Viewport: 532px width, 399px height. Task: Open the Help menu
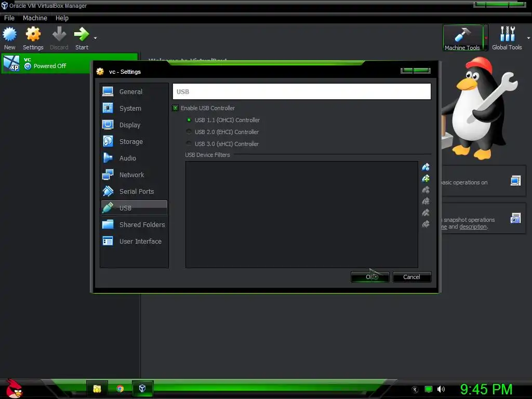pos(62,18)
